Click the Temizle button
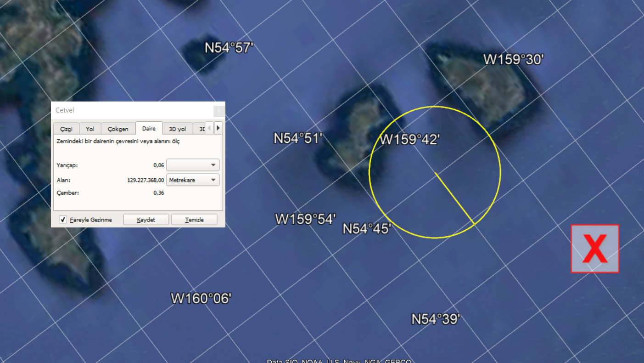 (194, 220)
